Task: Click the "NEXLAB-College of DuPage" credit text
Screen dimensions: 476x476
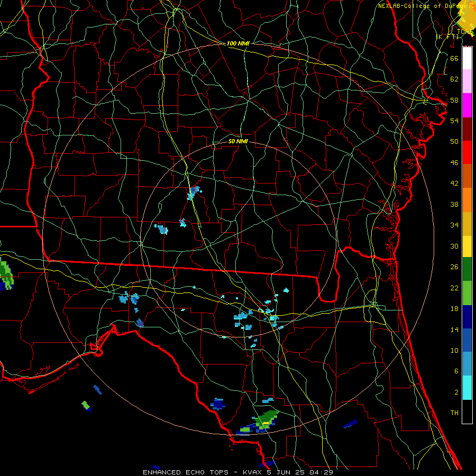Action: pos(423,6)
